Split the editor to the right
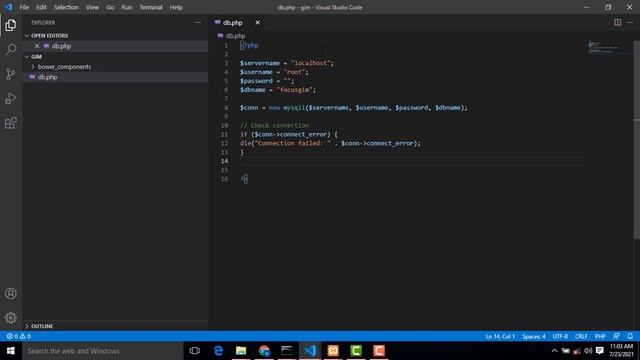This screenshot has height=360, width=640. [x=618, y=22]
